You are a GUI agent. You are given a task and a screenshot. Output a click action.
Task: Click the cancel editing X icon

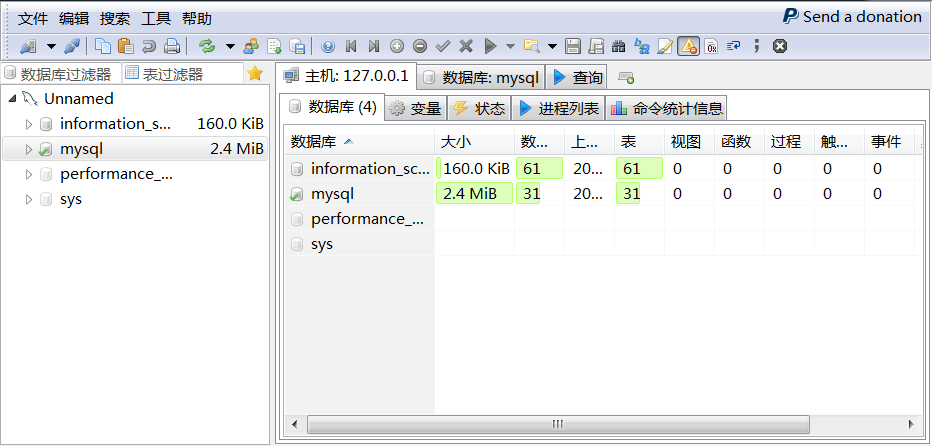[466, 46]
